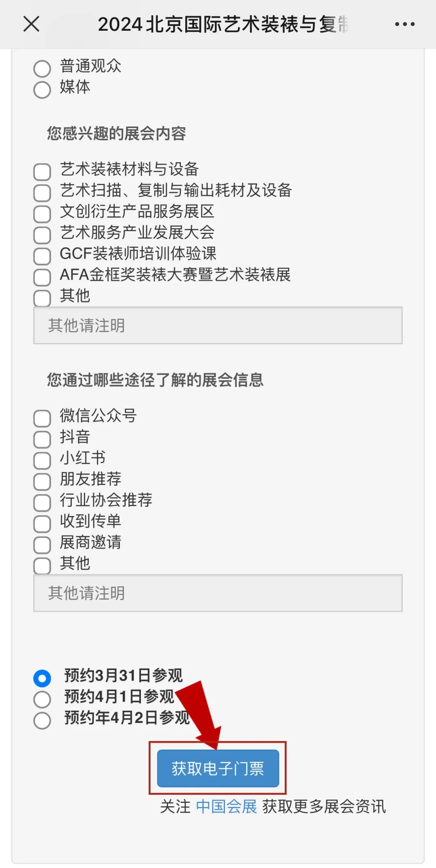
Task: Select the 媒体 radio button
Action: click(x=42, y=89)
